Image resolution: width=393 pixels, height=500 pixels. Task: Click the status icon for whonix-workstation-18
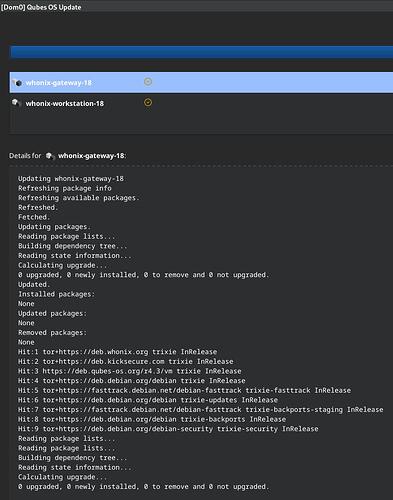pyautogui.click(x=148, y=102)
